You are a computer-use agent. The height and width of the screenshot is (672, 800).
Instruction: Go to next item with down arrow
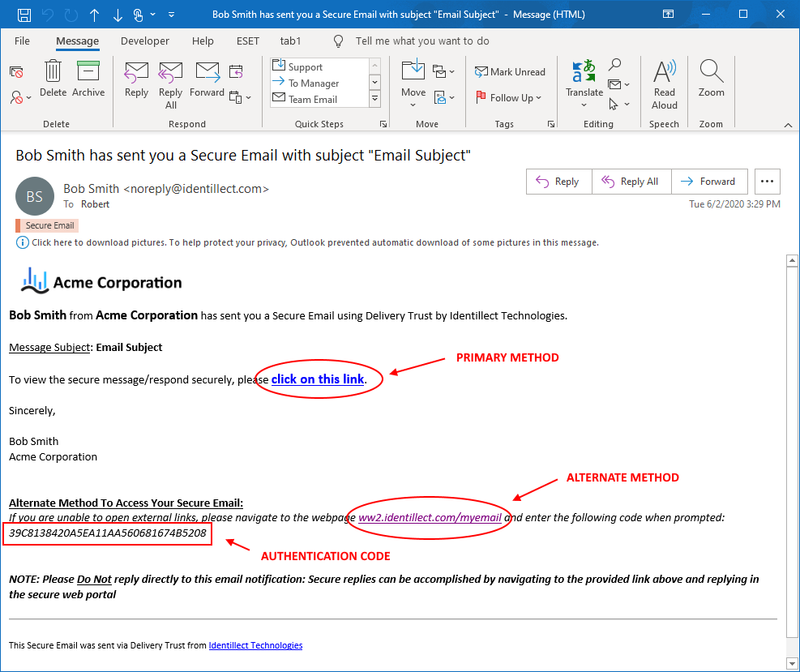(118, 15)
